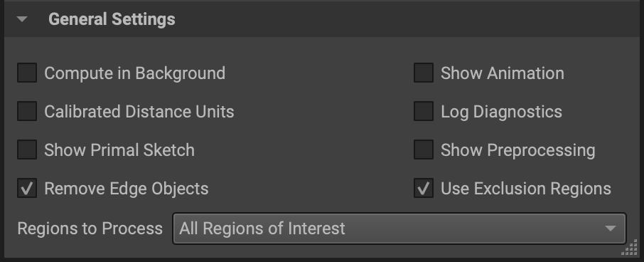Check the Show Preprocessing box
This screenshot has height=262, width=644.
tap(424, 150)
